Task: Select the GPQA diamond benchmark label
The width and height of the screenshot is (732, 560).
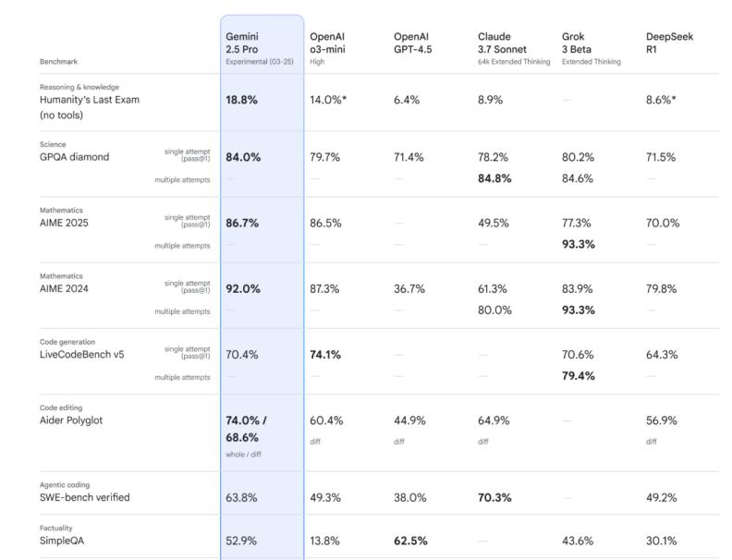Action: [74, 157]
